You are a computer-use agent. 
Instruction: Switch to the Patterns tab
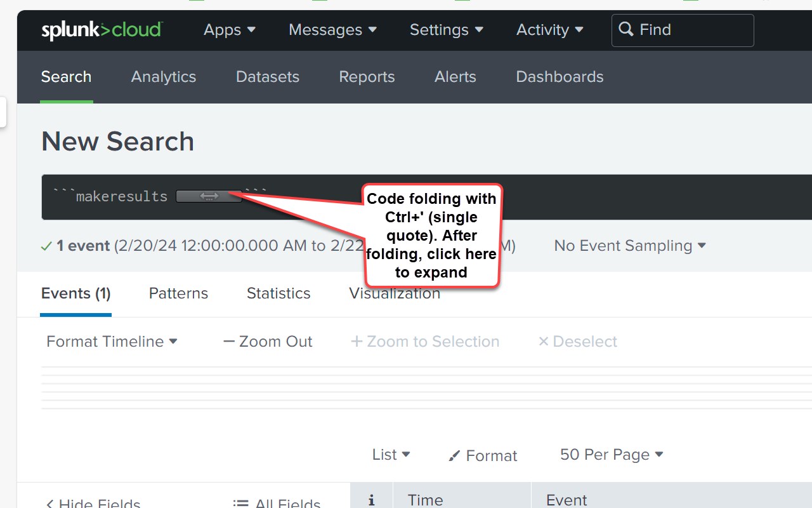point(178,293)
